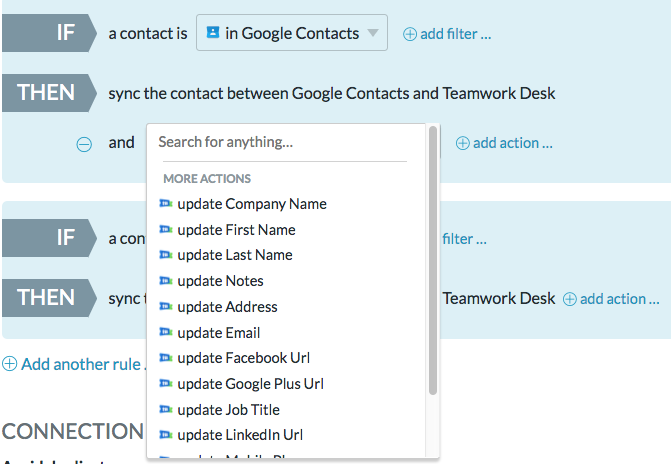Click the first rule's sync description text

click(x=332, y=93)
